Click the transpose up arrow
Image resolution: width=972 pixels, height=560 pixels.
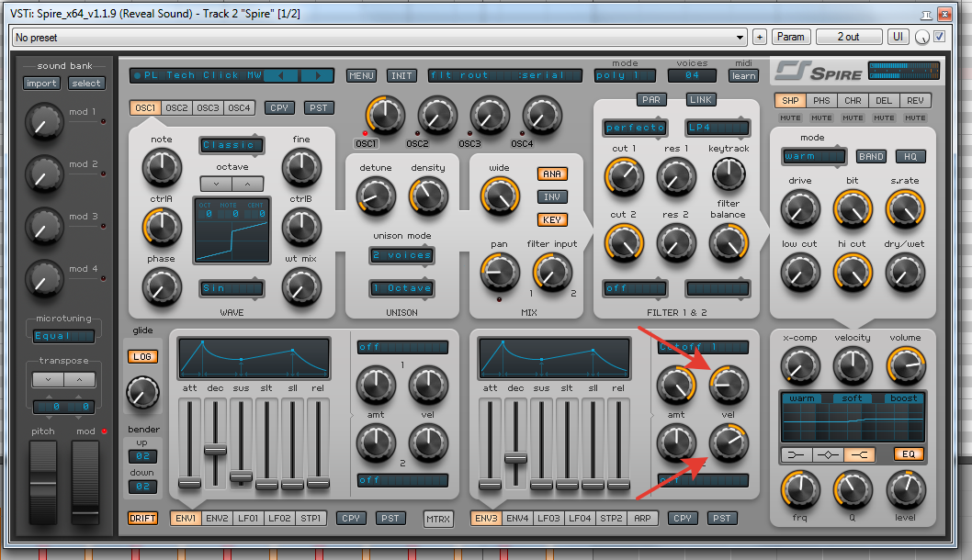tap(79, 380)
